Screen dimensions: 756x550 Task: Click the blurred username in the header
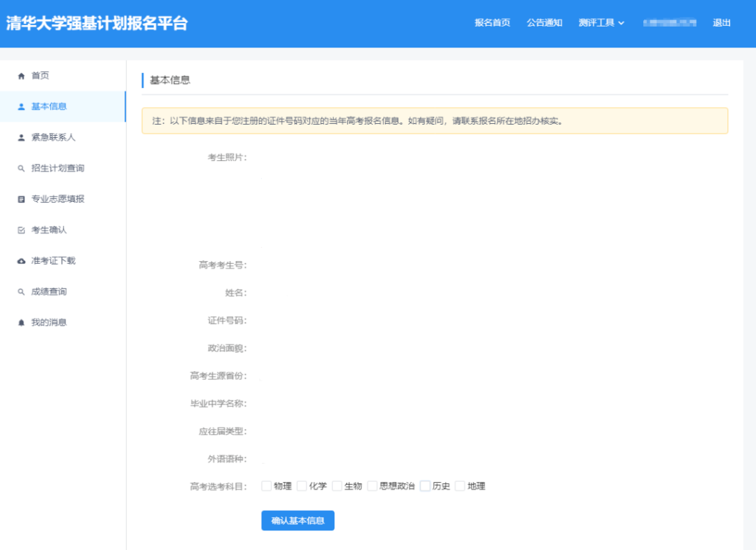(x=671, y=23)
